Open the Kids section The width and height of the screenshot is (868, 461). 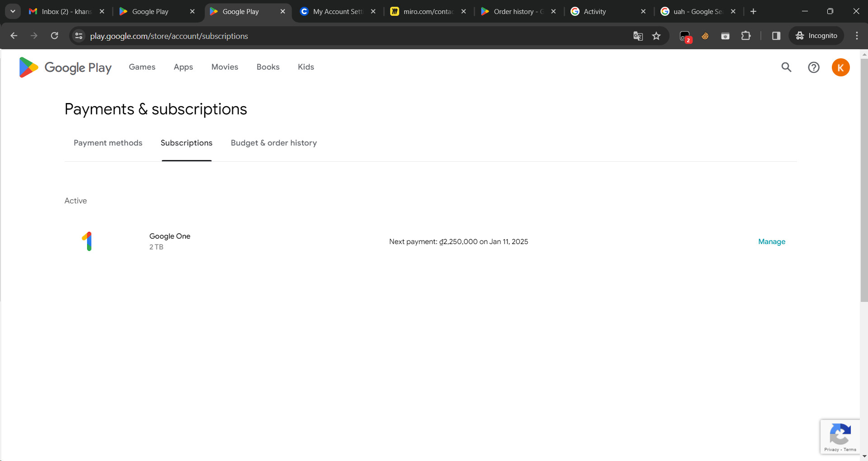point(306,67)
